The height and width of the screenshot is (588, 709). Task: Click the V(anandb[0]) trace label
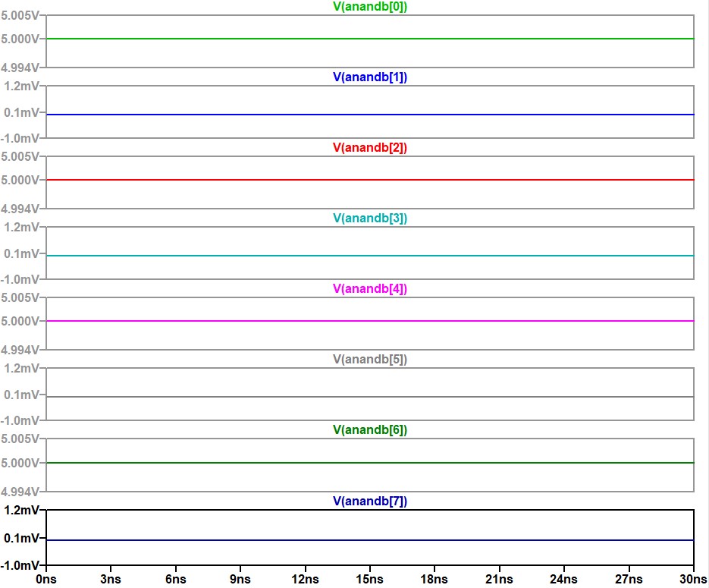[370, 7]
